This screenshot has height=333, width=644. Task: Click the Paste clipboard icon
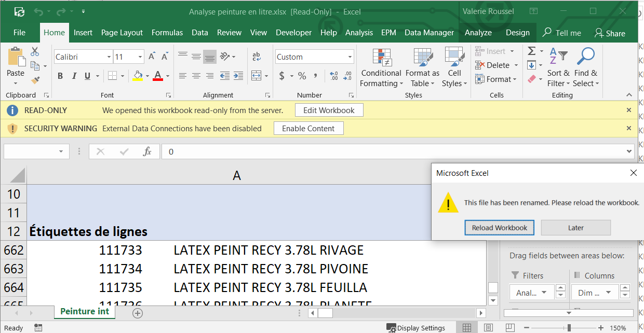pos(16,57)
